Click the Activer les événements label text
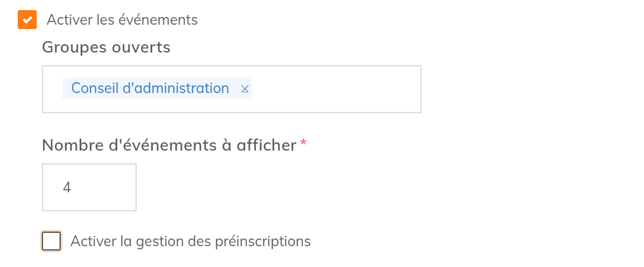This screenshot has height=267, width=644. pos(122,20)
